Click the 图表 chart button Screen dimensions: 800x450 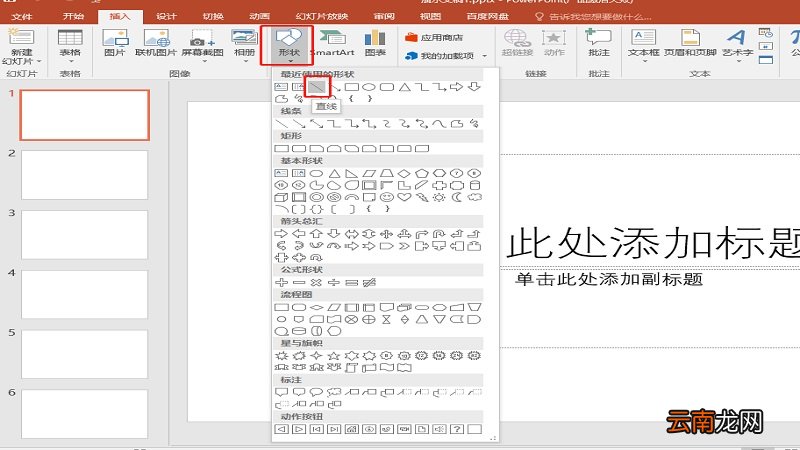(x=375, y=43)
